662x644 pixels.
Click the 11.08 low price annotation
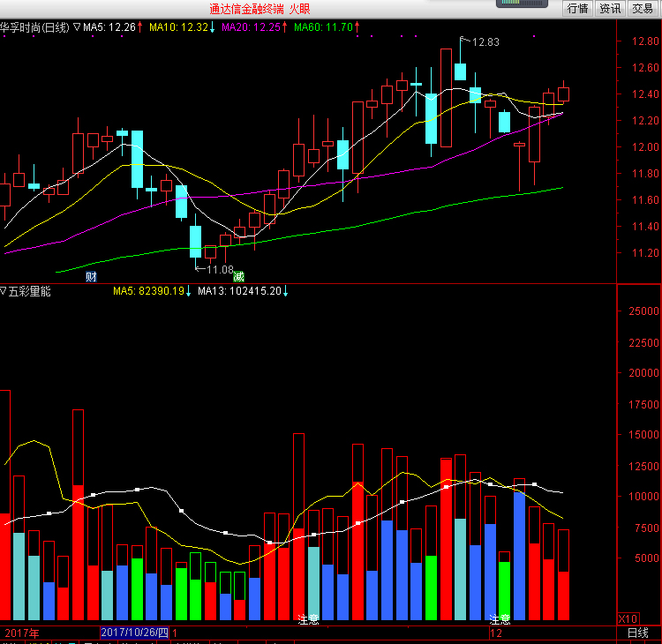tap(220, 269)
